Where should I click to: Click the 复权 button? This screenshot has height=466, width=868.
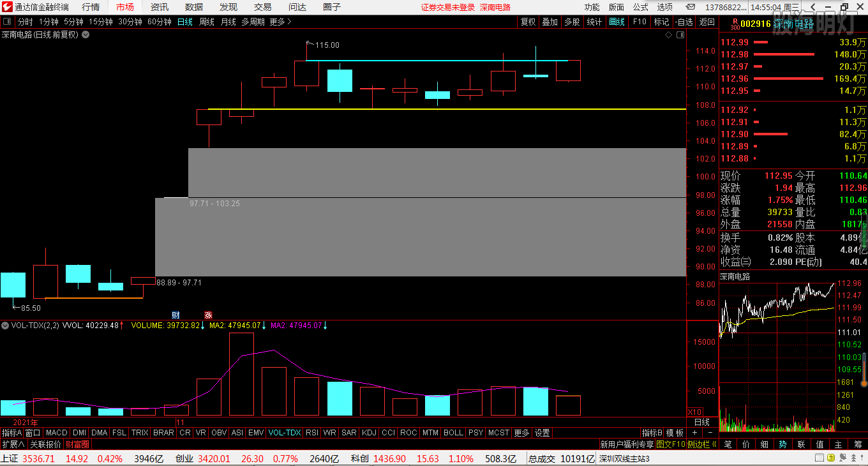528,21
